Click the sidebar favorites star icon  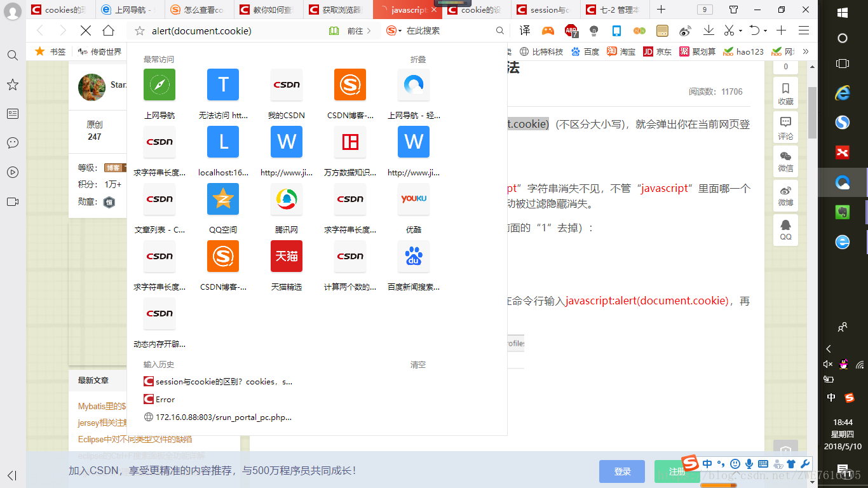tap(13, 85)
